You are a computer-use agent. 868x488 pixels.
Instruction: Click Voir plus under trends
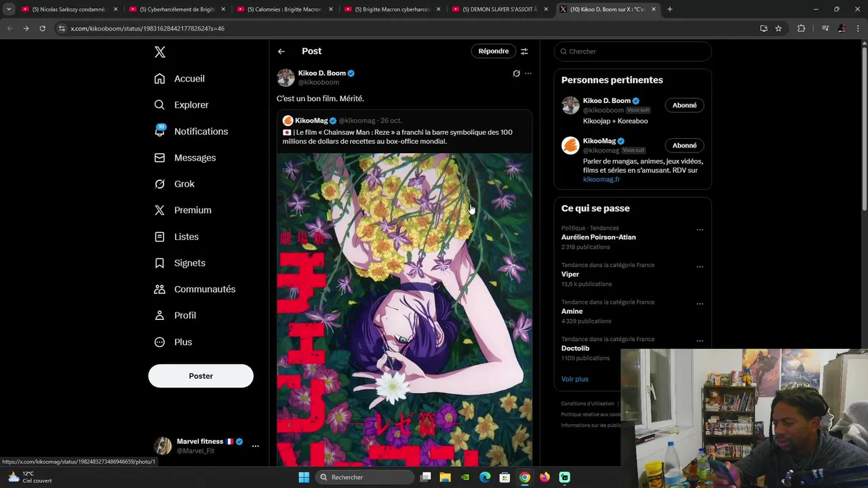pos(574,379)
